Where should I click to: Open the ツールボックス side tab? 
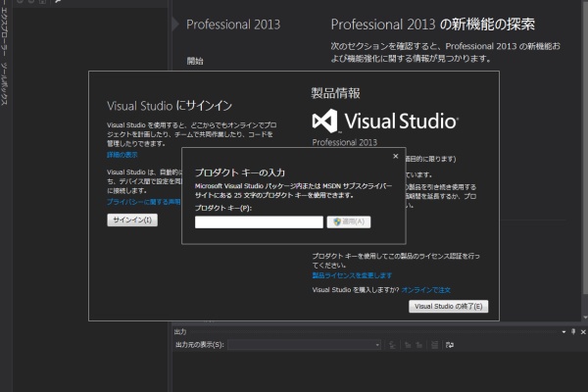[5, 86]
